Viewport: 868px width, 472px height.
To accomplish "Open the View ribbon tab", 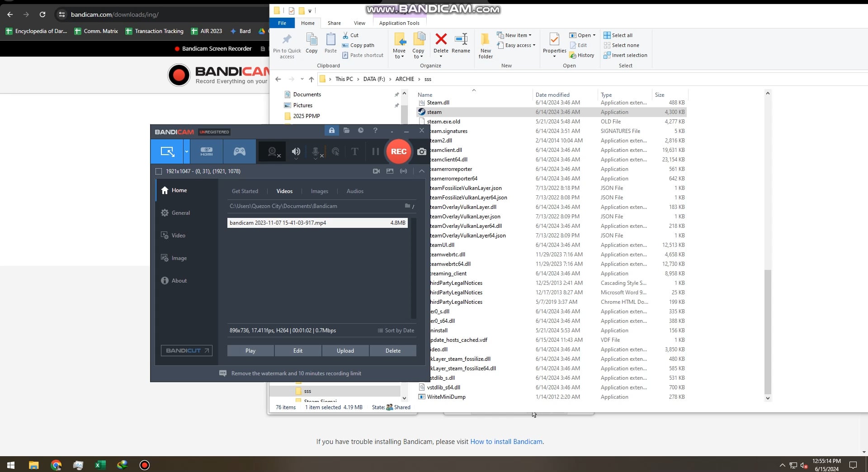I will (x=359, y=23).
